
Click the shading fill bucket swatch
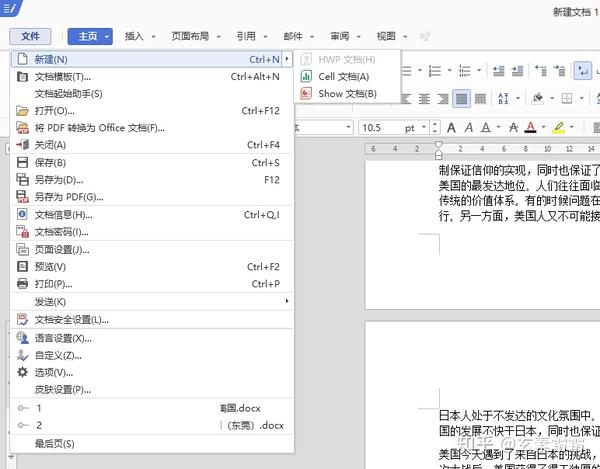538,98
